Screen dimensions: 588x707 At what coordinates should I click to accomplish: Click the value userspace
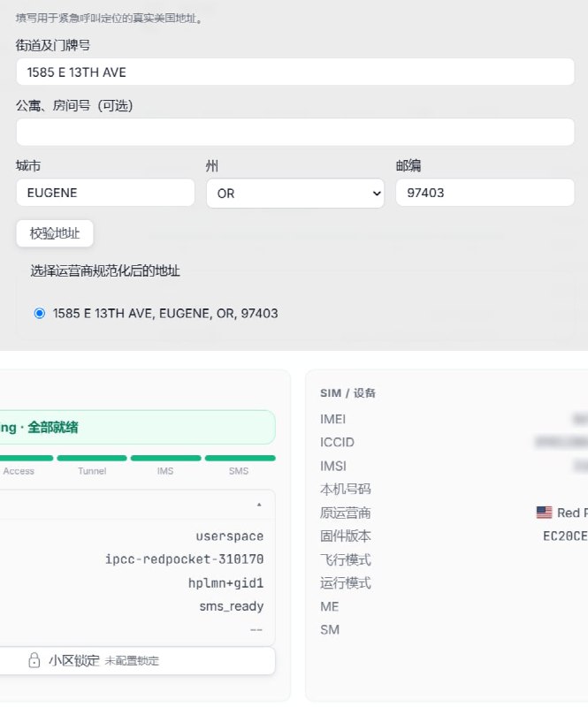[x=230, y=536]
